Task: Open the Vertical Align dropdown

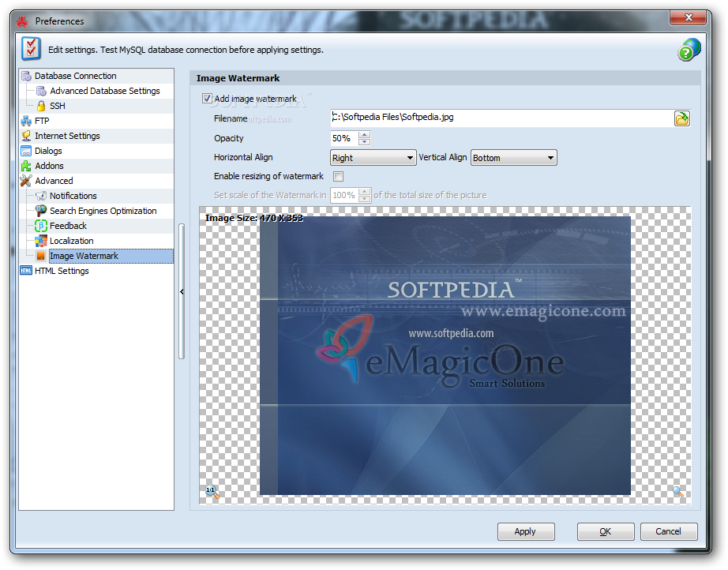Action: (x=513, y=158)
